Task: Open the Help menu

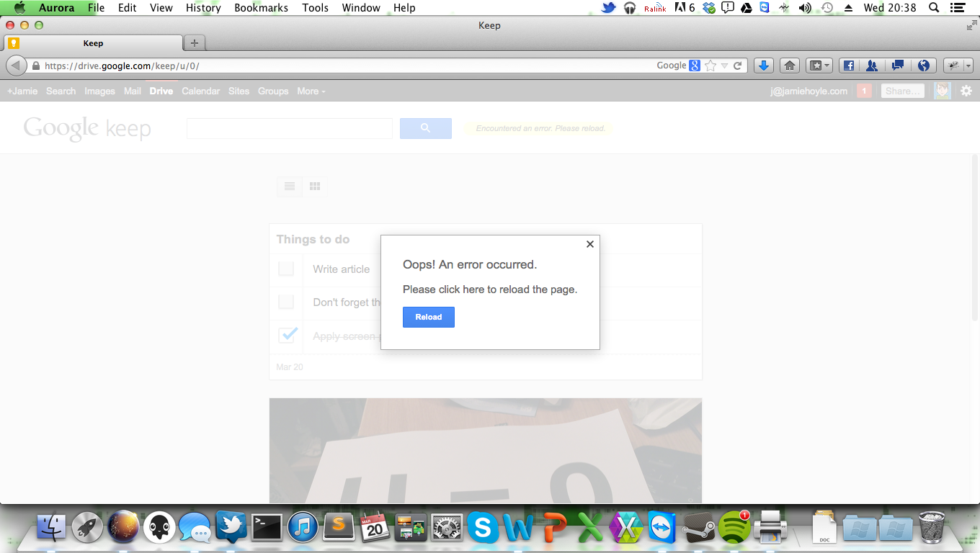Action: point(404,8)
